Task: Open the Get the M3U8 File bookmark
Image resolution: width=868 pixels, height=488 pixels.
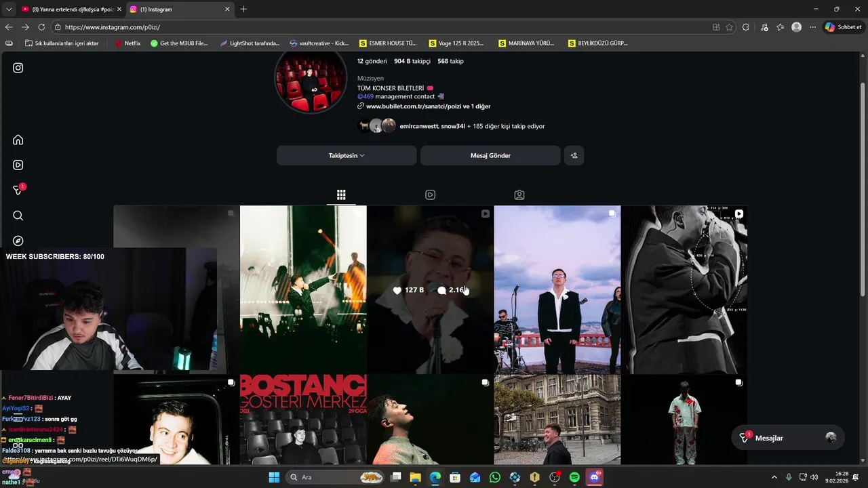Action: (179, 43)
